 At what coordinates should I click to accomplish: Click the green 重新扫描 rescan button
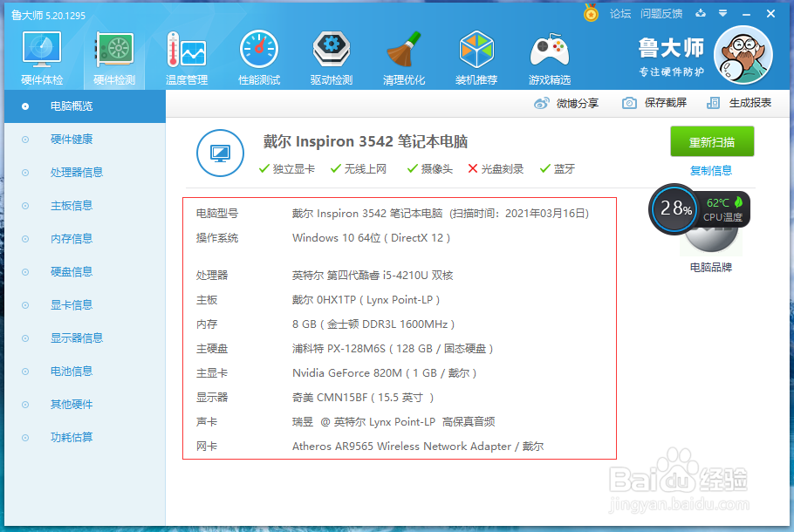pyautogui.click(x=712, y=142)
